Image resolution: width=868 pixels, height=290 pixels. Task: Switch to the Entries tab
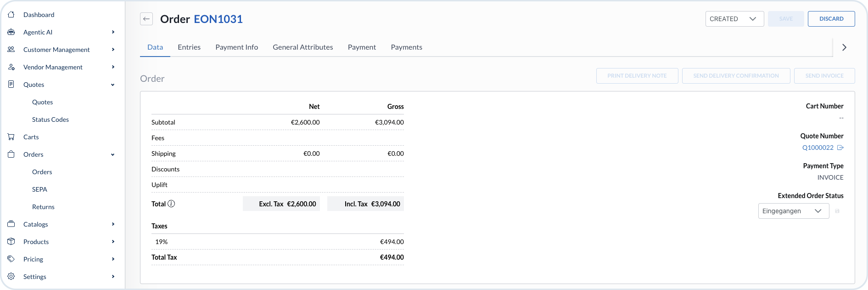[x=189, y=47]
